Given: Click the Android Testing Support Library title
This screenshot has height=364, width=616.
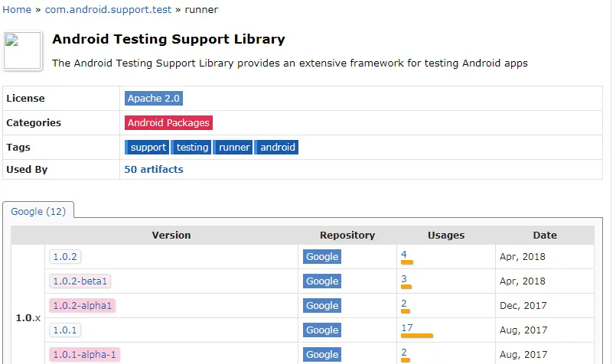Looking at the screenshot, I should (168, 39).
